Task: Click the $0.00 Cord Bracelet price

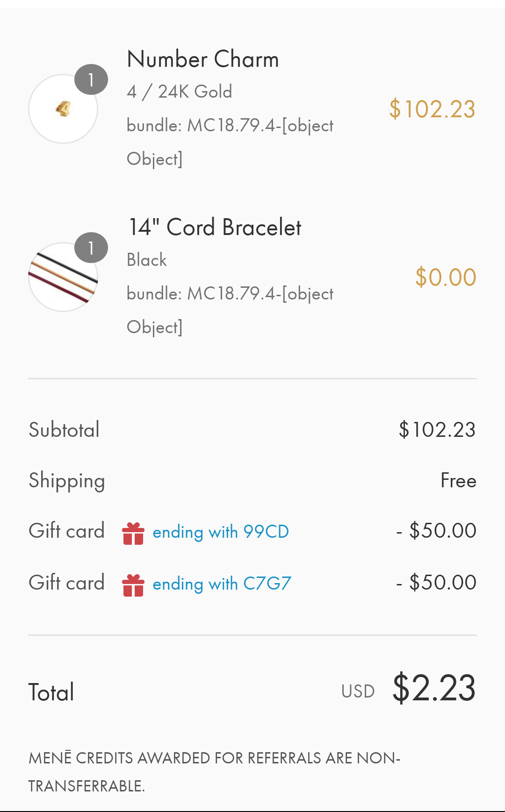Action: (x=446, y=277)
